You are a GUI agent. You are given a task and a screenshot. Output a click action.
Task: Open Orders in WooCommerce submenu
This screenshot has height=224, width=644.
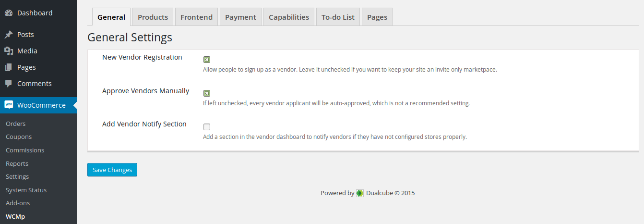[16, 124]
